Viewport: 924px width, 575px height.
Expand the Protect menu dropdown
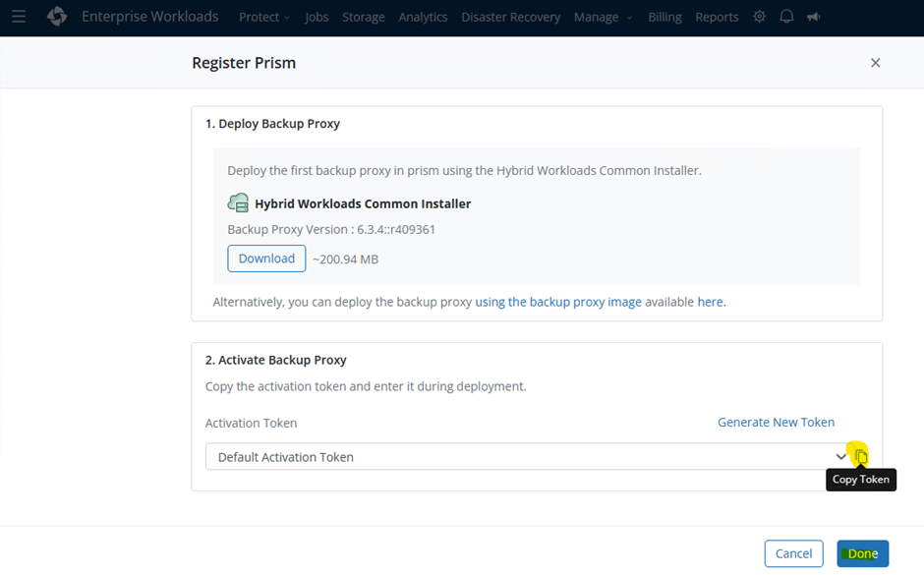click(263, 17)
